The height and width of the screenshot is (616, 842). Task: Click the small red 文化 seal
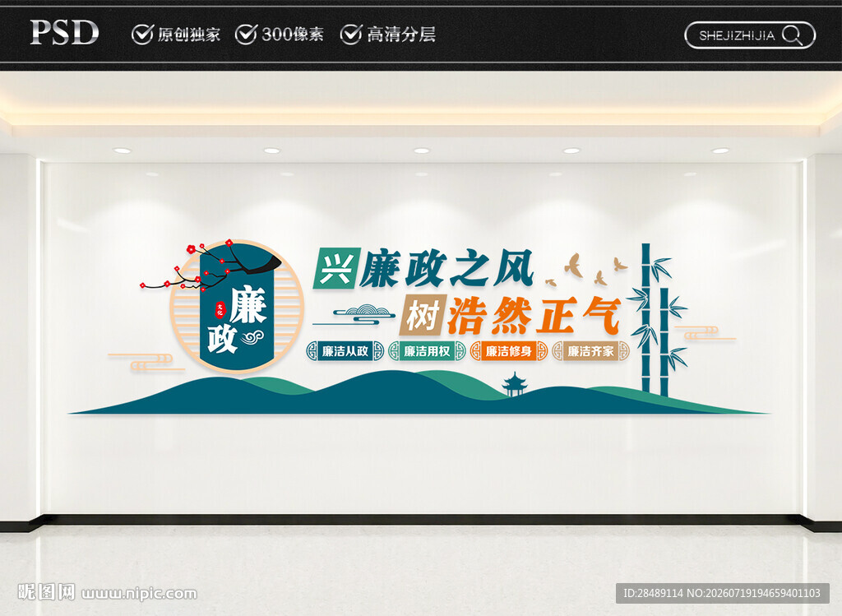(x=220, y=308)
